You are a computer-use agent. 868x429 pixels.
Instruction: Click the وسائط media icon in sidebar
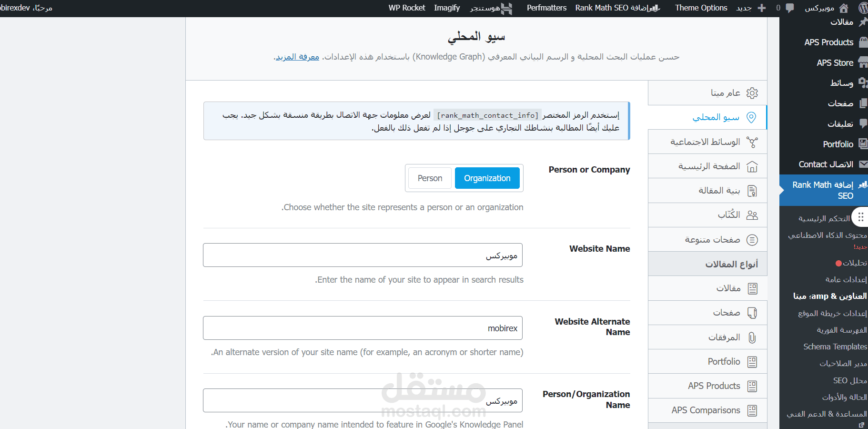(863, 83)
